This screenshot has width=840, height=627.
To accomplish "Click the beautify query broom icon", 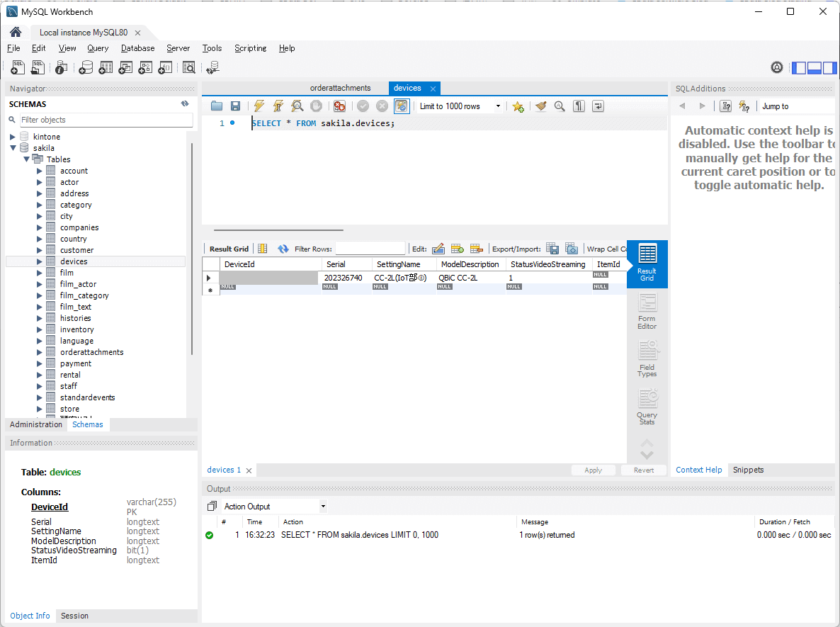I will [541, 106].
